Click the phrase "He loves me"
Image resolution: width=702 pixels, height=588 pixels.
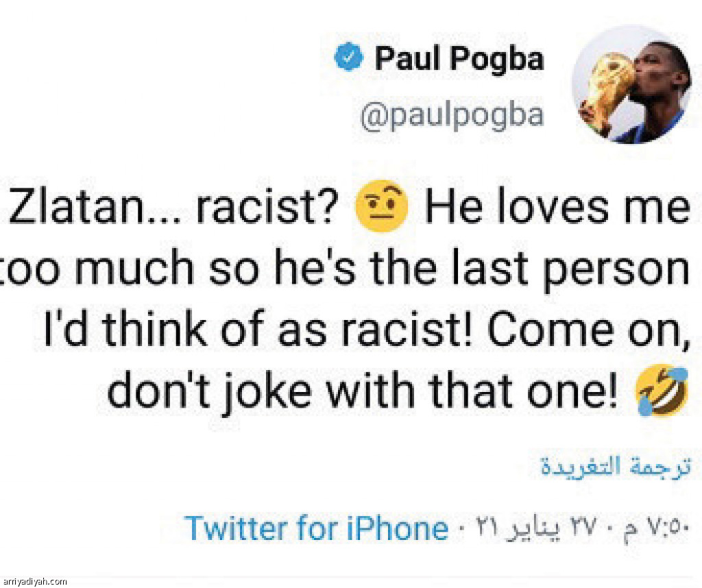tap(557, 209)
